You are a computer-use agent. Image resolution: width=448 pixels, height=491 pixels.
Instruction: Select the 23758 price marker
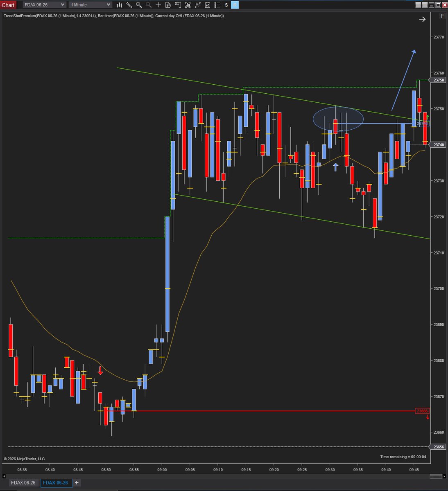click(438, 80)
